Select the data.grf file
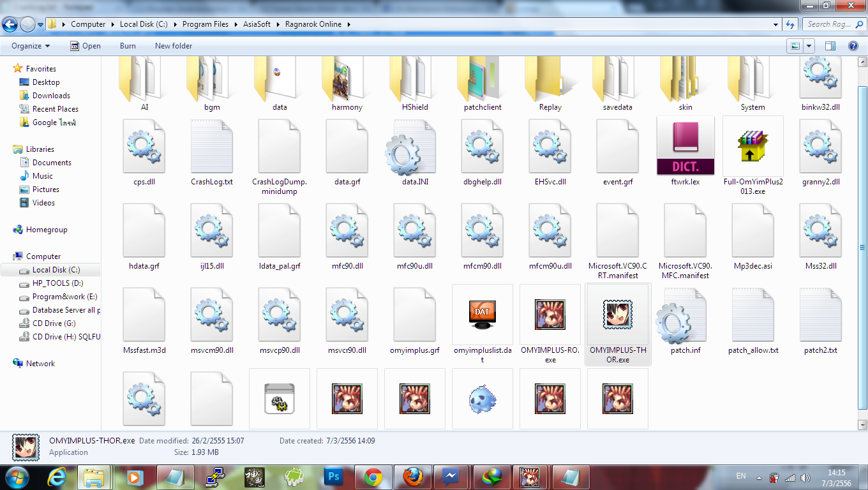This screenshot has height=490, width=868. (347, 151)
